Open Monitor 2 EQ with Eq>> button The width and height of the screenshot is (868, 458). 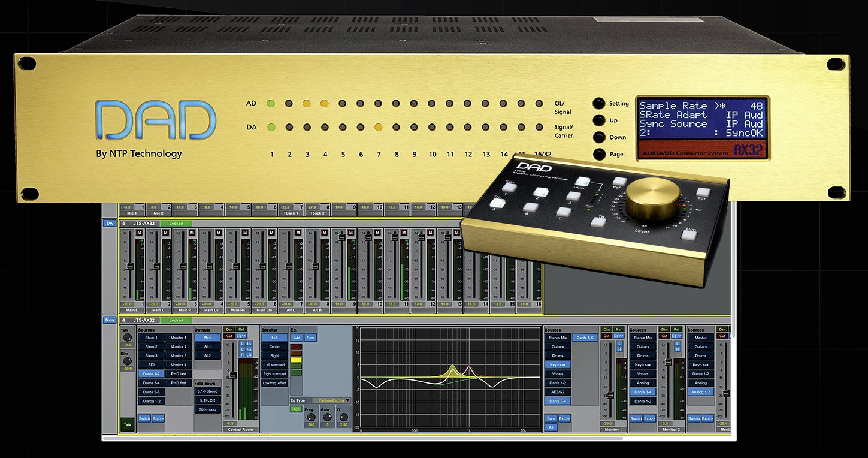point(676,336)
